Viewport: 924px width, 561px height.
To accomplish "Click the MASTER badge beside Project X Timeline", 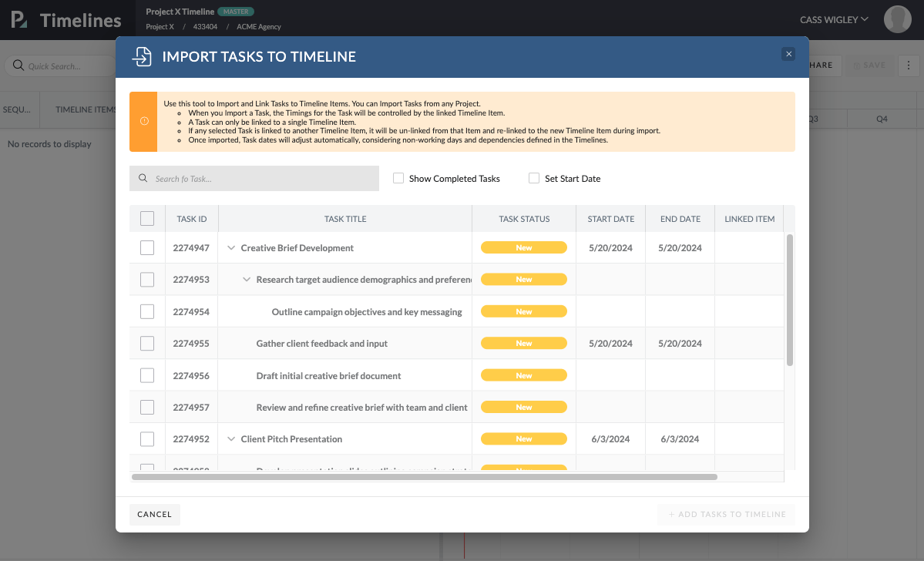I will click(236, 12).
